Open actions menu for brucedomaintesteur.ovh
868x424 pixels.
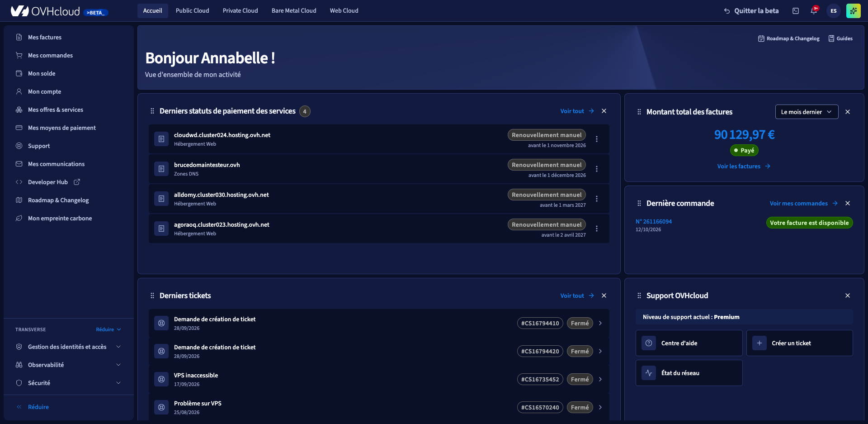pyautogui.click(x=597, y=169)
